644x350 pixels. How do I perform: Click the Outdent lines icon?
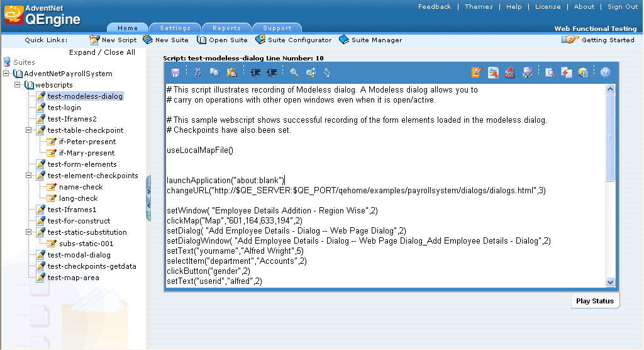[272, 73]
